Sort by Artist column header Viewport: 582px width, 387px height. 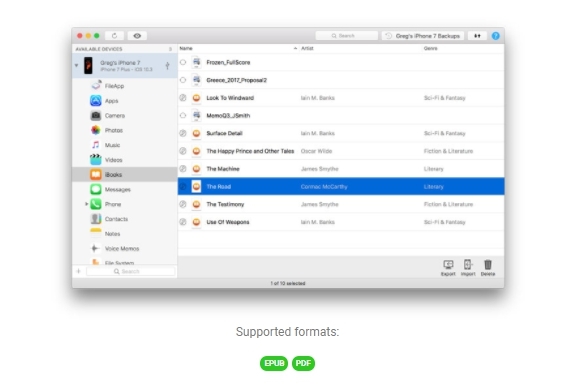click(x=360, y=49)
